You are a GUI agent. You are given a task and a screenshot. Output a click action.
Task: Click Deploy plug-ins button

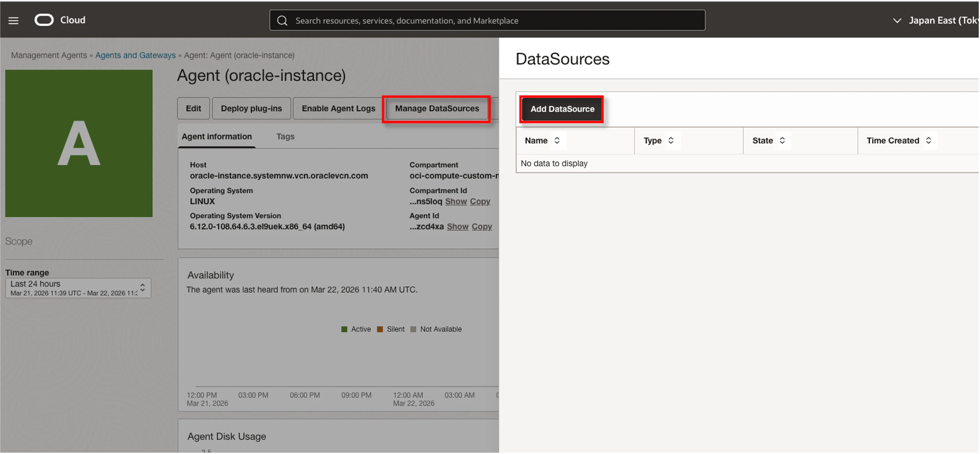[x=252, y=109]
